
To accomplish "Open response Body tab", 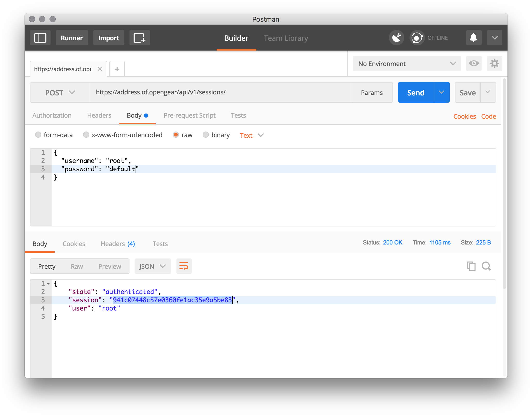I will 40,244.
